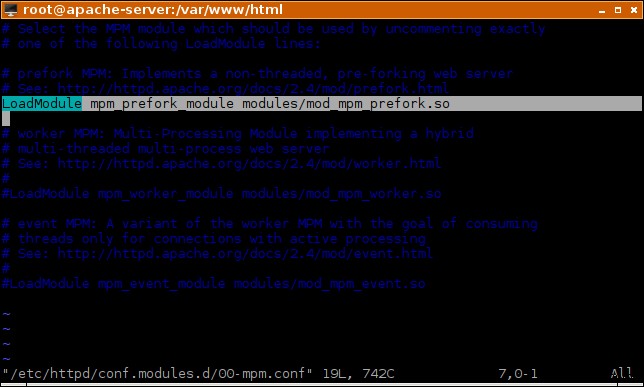The height and width of the screenshot is (387, 644).
Task: Click modules/mod_mpm_prefork.so path text
Action: tap(346, 104)
